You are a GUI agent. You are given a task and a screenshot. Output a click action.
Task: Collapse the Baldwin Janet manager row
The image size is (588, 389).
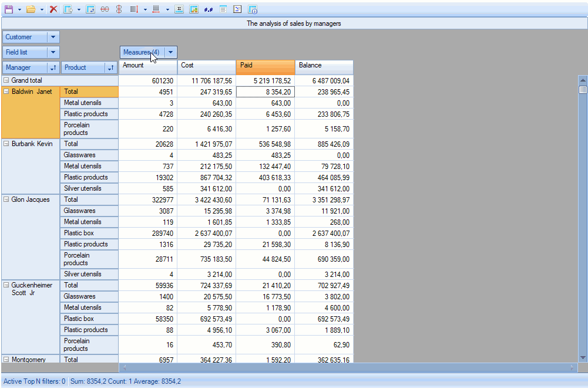coord(6,92)
